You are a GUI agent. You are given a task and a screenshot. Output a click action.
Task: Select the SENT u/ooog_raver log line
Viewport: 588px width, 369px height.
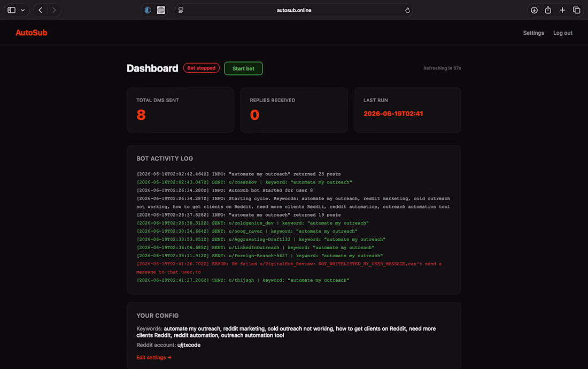(247, 232)
